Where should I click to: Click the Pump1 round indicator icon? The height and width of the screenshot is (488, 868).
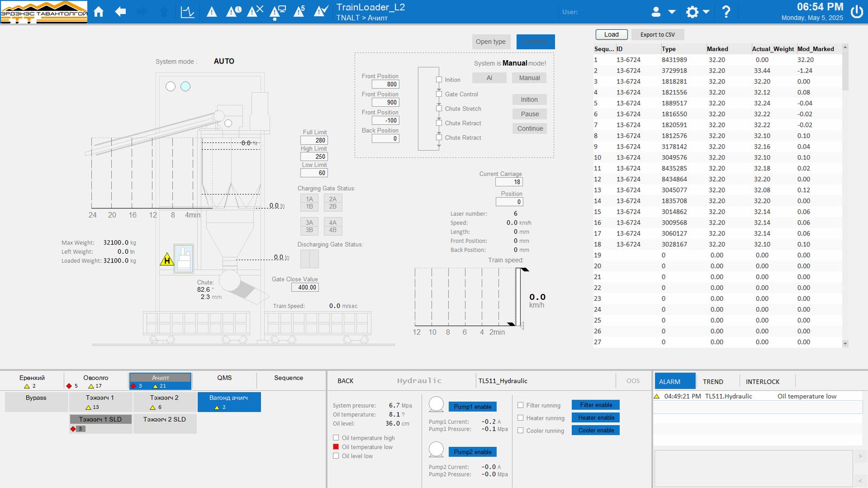pos(436,404)
